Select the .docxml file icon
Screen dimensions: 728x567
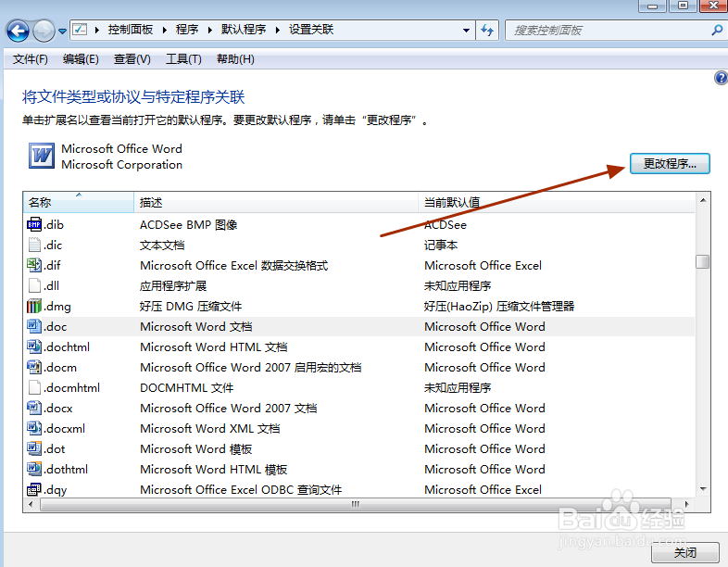click(x=34, y=428)
